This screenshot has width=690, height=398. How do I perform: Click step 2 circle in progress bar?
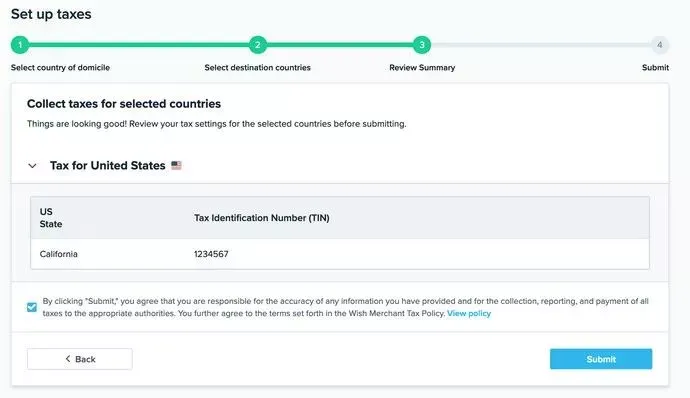pos(258,45)
